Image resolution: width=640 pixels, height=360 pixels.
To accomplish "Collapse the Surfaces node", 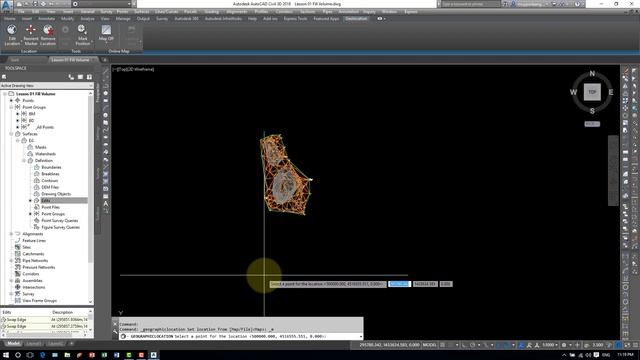I will coord(11,134).
